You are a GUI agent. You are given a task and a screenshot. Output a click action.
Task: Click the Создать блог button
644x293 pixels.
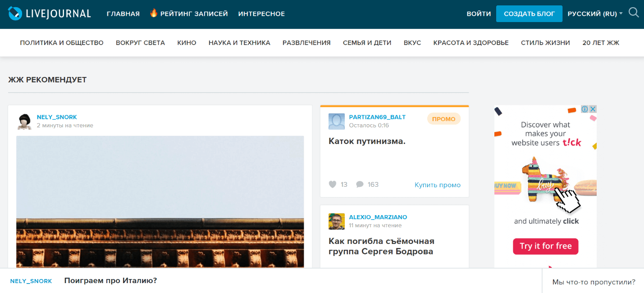pos(529,14)
